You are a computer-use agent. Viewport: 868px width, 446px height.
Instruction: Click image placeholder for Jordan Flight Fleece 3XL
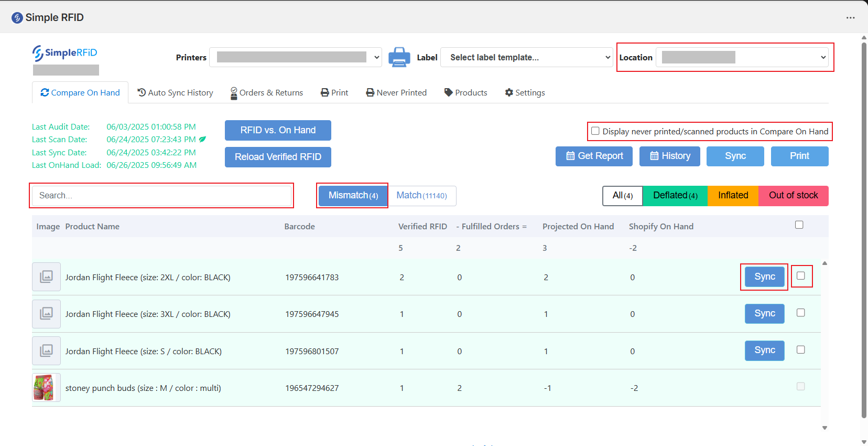coord(46,314)
